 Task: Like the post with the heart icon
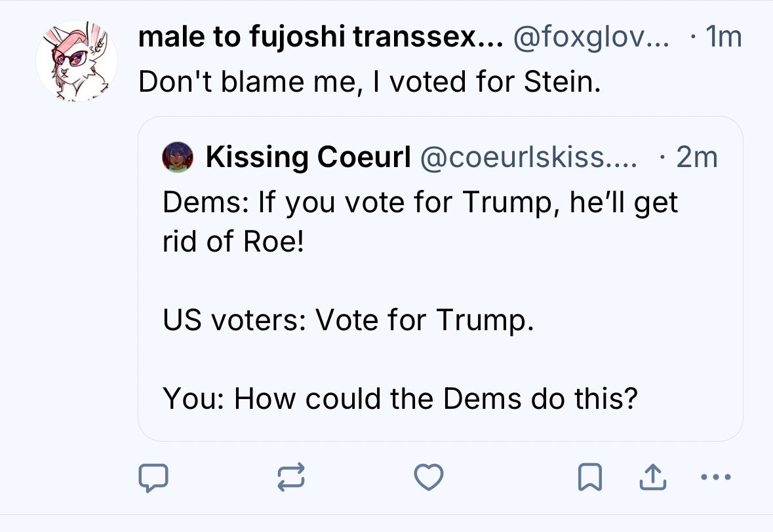429,478
